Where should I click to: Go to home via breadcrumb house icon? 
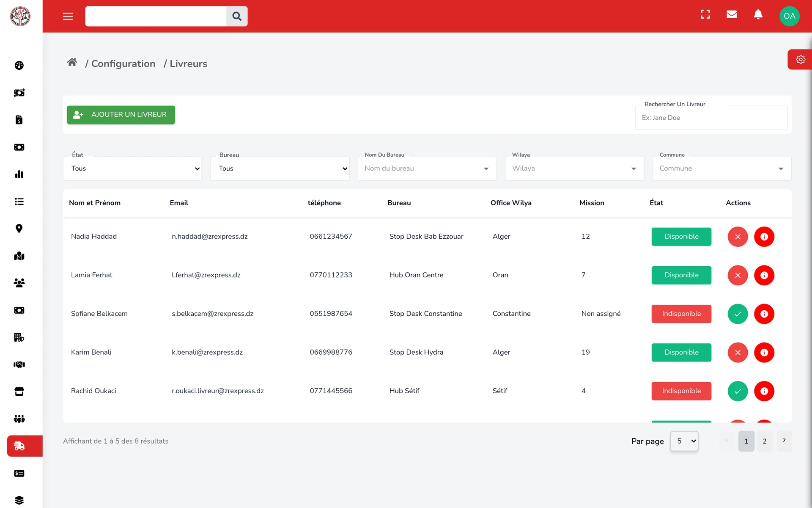[72, 63]
